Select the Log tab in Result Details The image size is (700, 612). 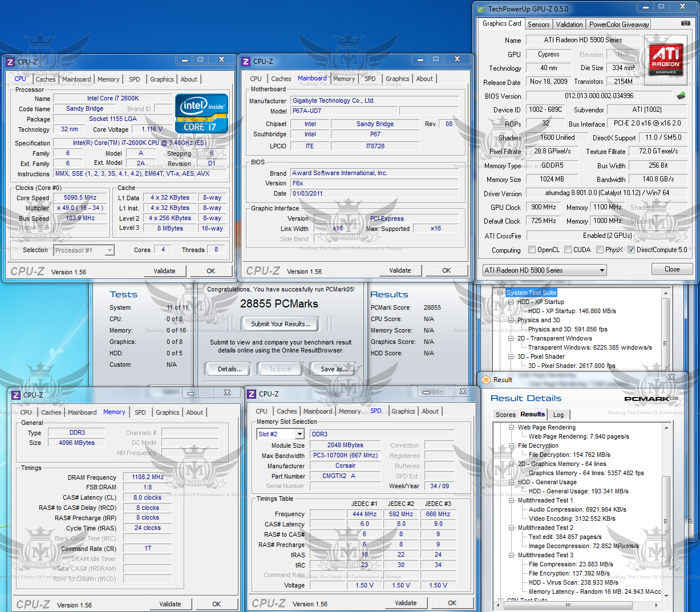pyautogui.click(x=559, y=415)
